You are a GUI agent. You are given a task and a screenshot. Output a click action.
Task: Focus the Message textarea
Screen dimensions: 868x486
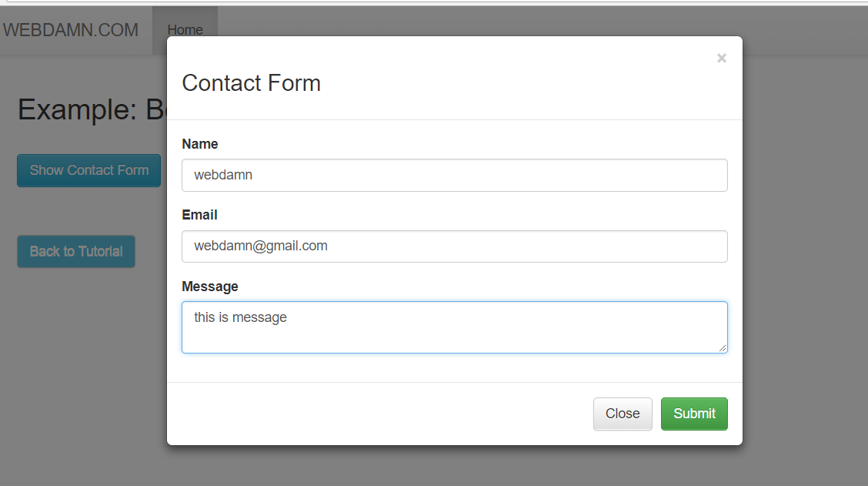(455, 327)
